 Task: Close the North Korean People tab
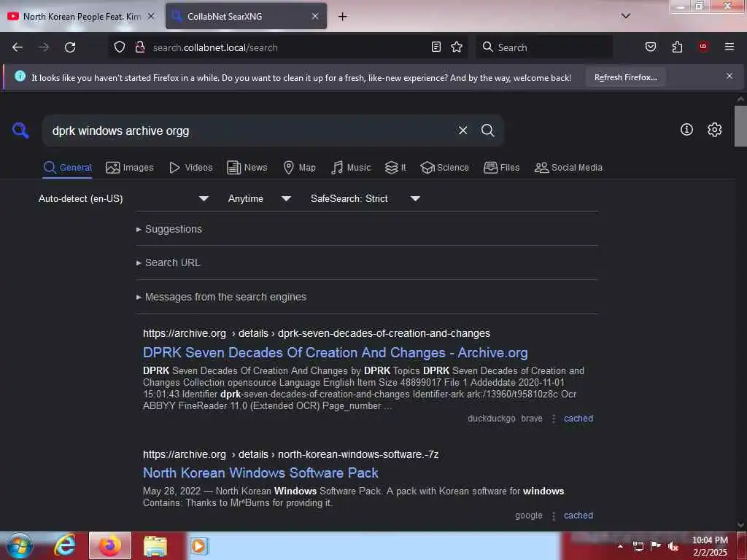pos(151,16)
